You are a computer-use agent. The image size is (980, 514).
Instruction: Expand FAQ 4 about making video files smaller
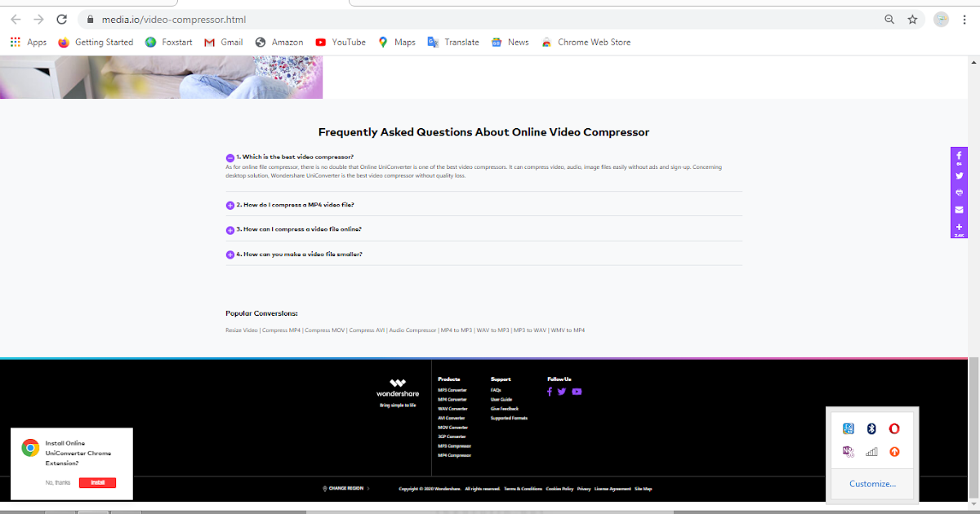pos(300,254)
